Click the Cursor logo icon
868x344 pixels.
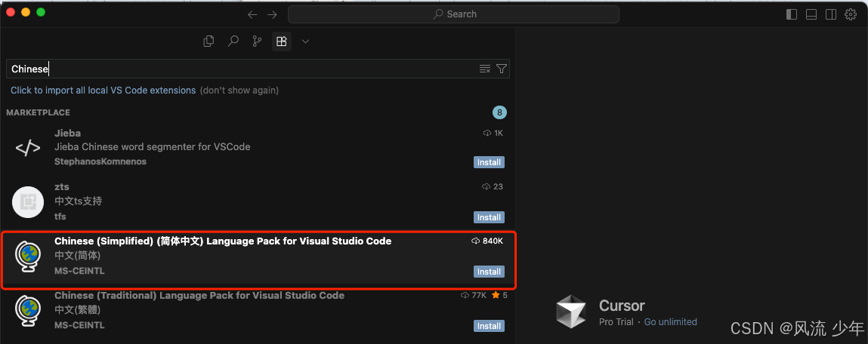(571, 312)
